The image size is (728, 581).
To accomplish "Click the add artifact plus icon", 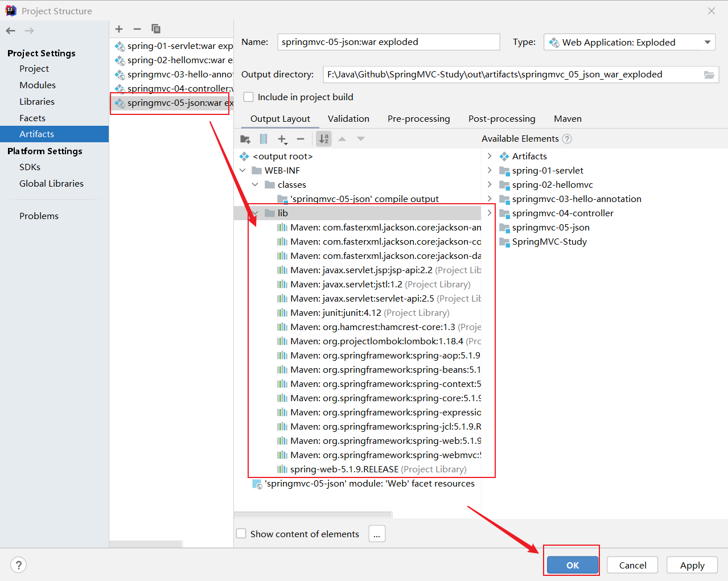I will click(119, 29).
